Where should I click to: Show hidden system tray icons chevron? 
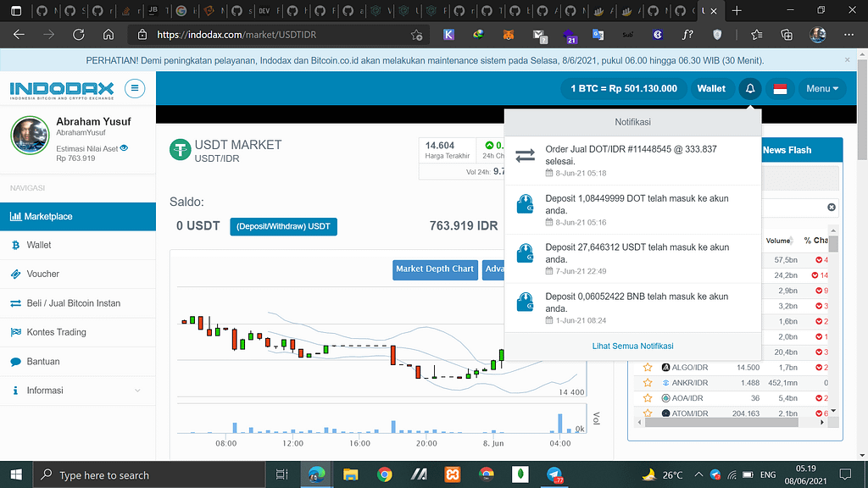tap(698, 474)
